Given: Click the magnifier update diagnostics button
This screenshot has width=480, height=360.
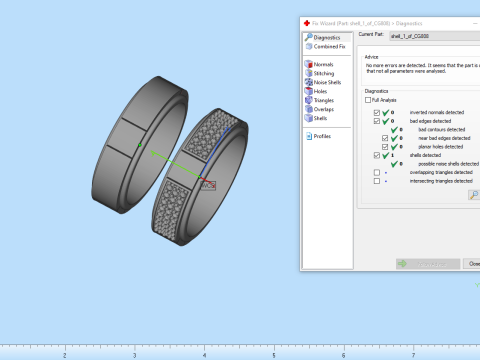Looking at the screenshot, I should (x=474, y=195).
